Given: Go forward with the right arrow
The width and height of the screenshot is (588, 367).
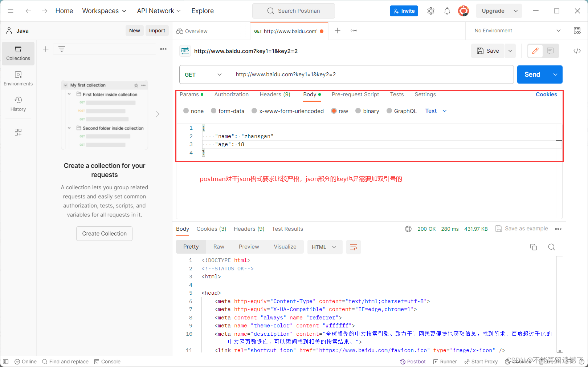Looking at the screenshot, I should pos(44,11).
